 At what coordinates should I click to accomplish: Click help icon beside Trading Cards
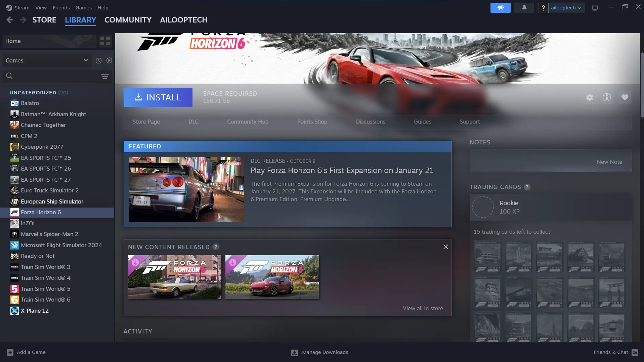coord(527,187)
